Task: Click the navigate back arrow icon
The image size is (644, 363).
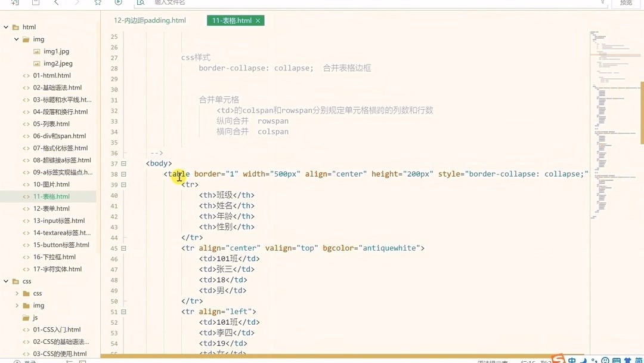Action: tap(57, 3)
